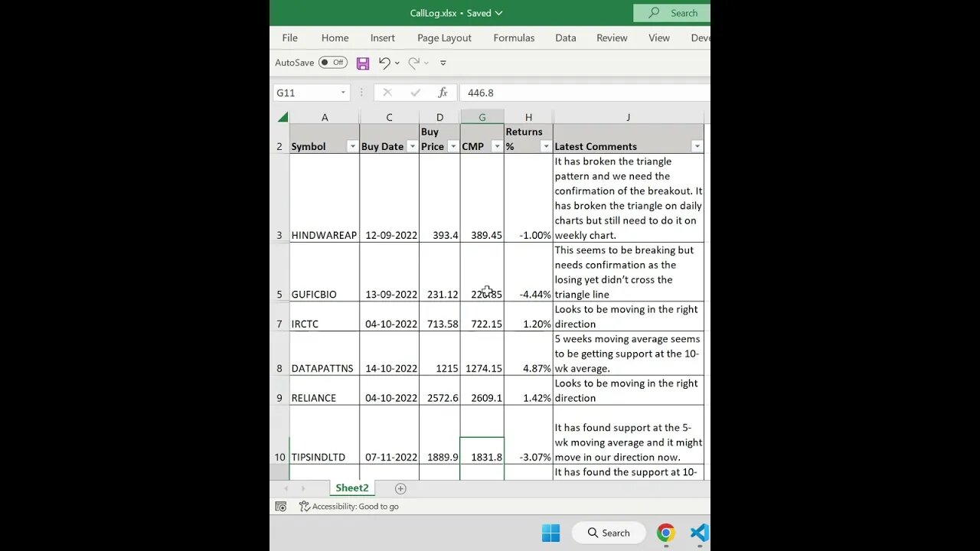Click the formula bar Enter checkmark icon

tap(415, 93)
